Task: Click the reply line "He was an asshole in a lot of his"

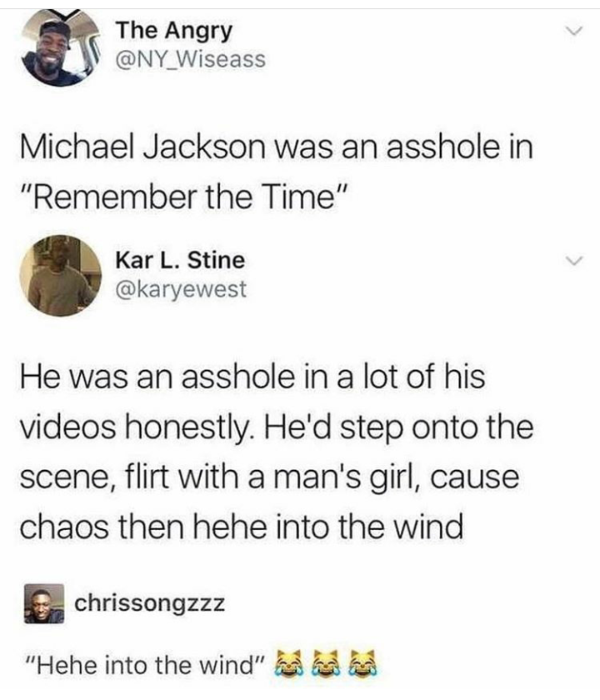Action: pyautogui.click(x=252, y=376)
